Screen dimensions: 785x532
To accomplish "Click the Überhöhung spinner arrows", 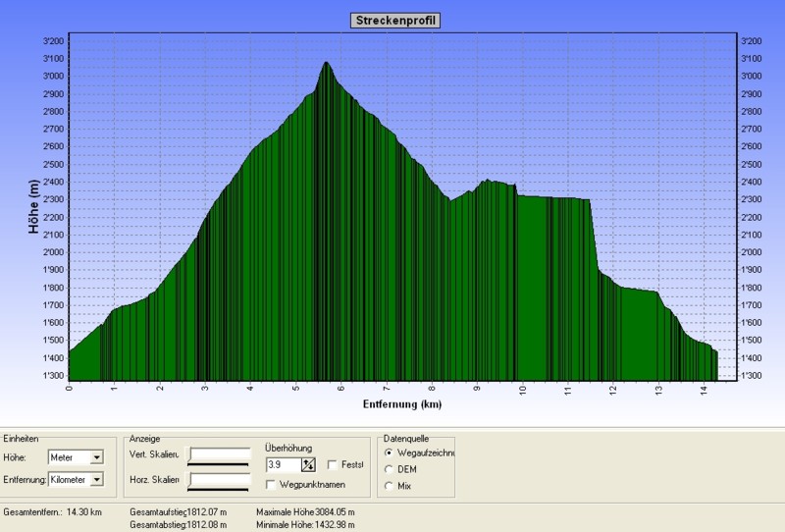I will (308, 465).
